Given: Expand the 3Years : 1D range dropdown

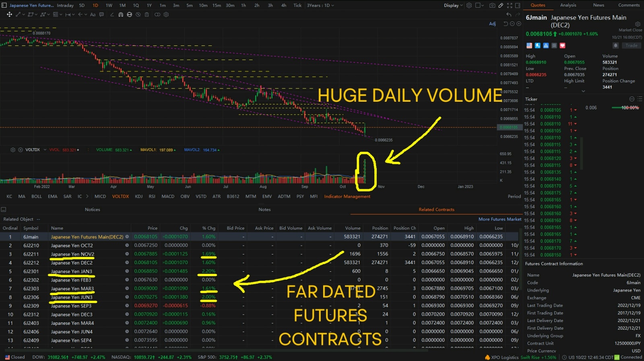Looking at the screenshot, I should pyautogui.click(x=320, y=6).
